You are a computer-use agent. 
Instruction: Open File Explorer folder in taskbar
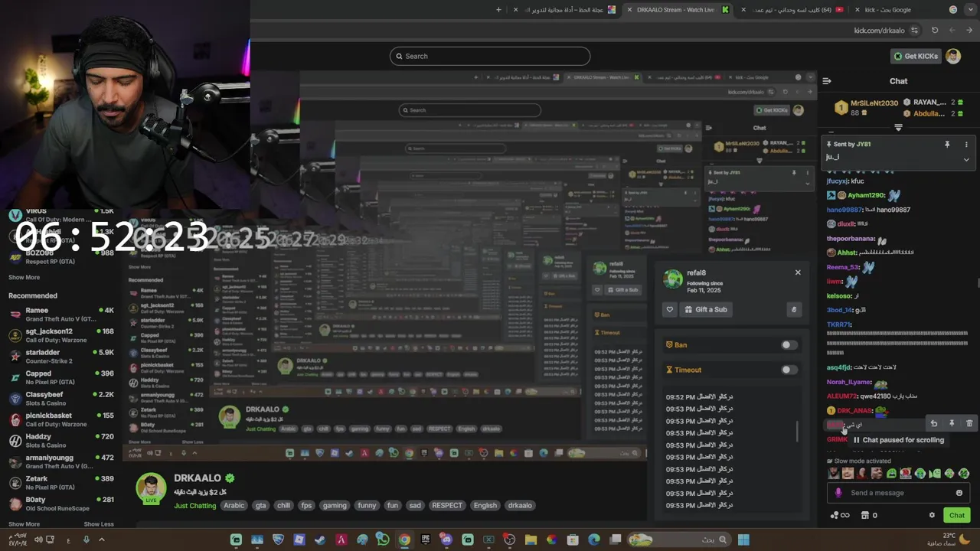click(530, 540)
